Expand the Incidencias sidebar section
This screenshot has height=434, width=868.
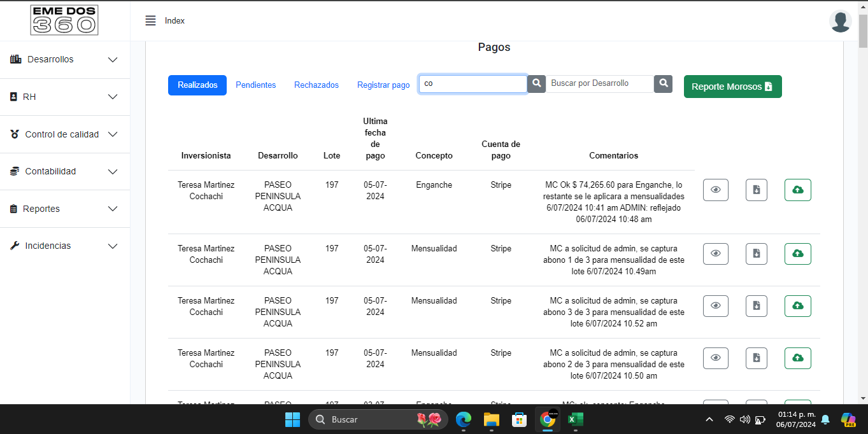click(65, 246)
